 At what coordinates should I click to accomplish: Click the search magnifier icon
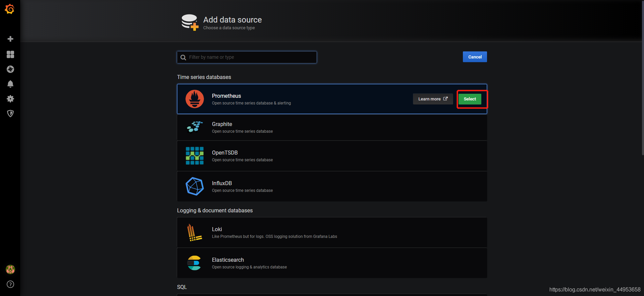click(x=183, y=57)
